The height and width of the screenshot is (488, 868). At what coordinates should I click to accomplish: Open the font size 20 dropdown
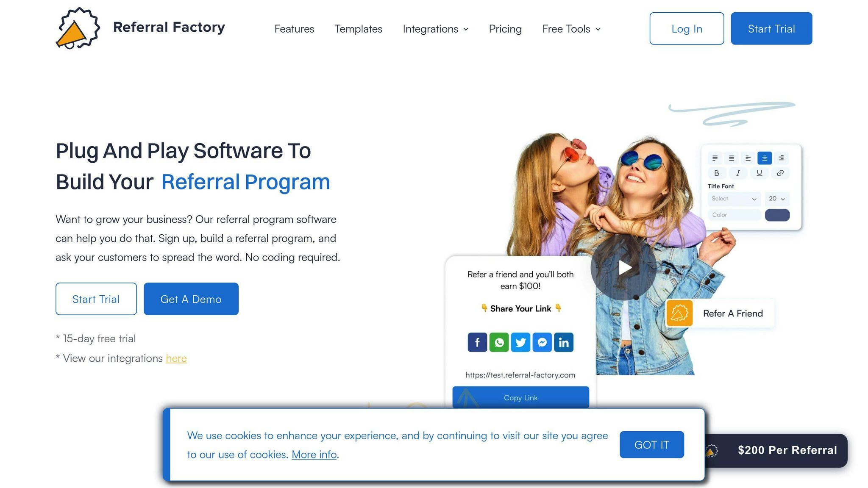(777, 199)
